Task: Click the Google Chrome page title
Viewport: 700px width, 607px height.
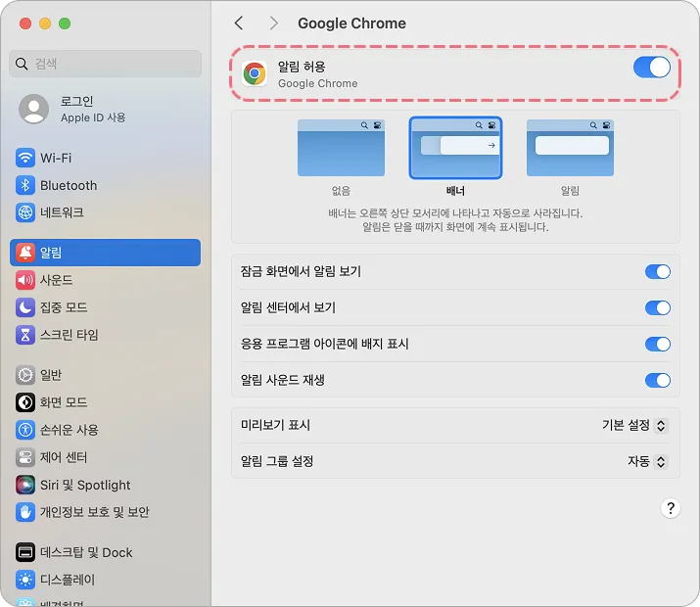Action: [351, 23]
